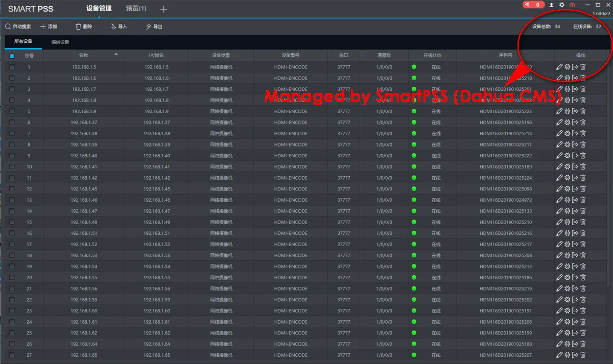The width and height of the screenshot is (613, 364).
Task: Edit device 192.168.1.52 with pencil icon
Action: click(x=559, y=244)
